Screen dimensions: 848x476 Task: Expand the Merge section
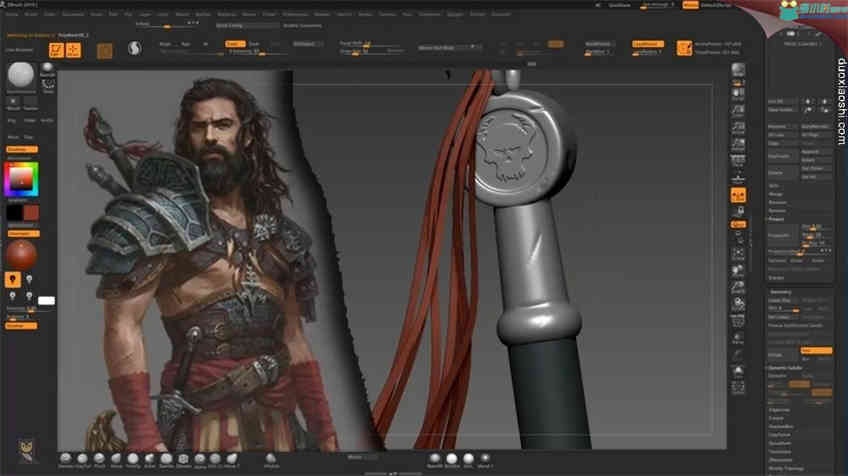click(x=776, y=194)
